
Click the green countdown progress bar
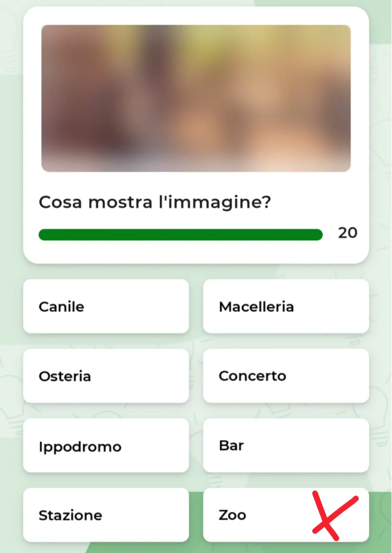pyautogui.click(x=180, y=234)
